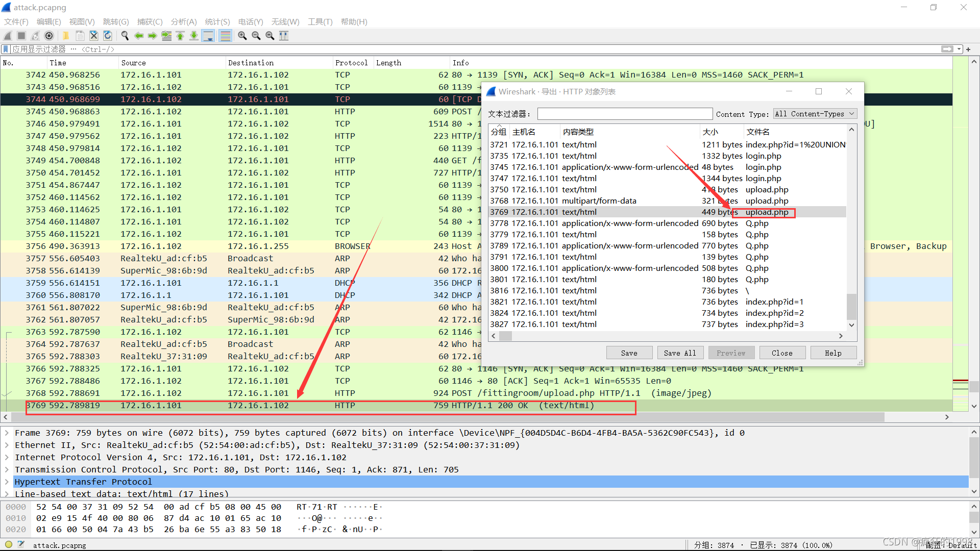Expand the Ethernet II tree node
This screenshot has height=551, width=980.
point(7,445)
